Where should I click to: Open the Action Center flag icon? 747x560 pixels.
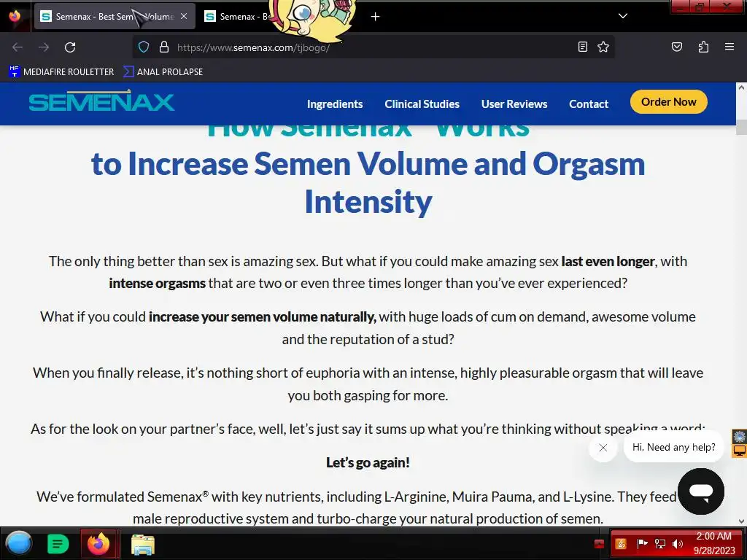[x=642, y=543]
